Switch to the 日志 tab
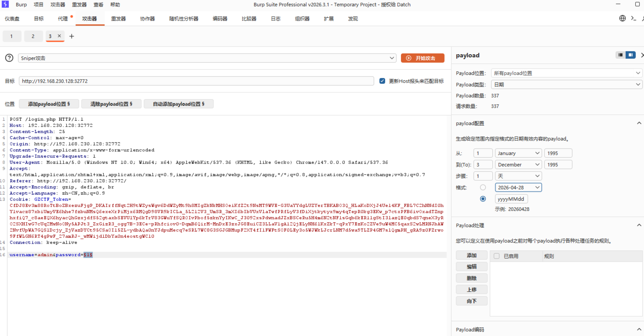The image size is (644, 336). tap(276, 19)
